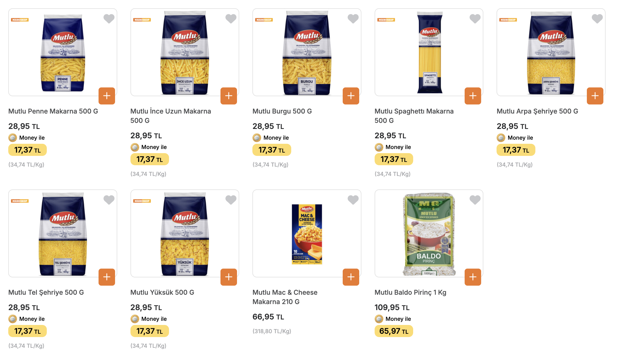The width and height of the screenshot is (643, 364).
Task: Open Mutlu Burgu 500 G product link
Action: [282, 111]
